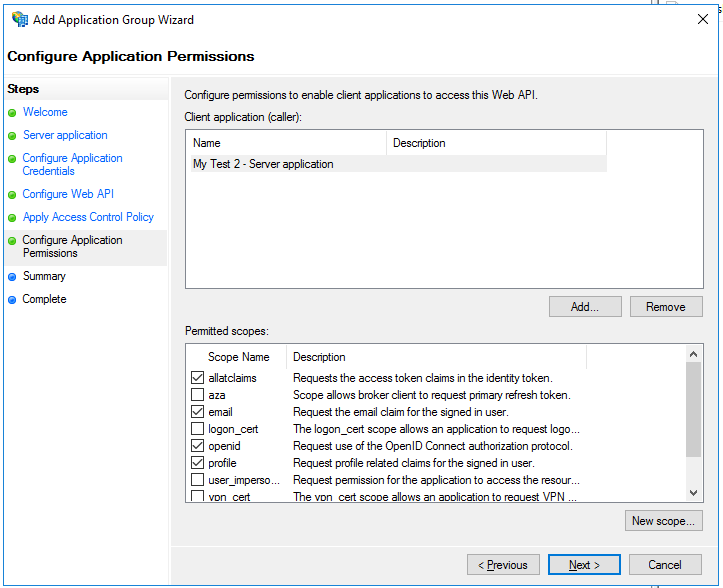Click the green bullet beside Welcome step

12,113
